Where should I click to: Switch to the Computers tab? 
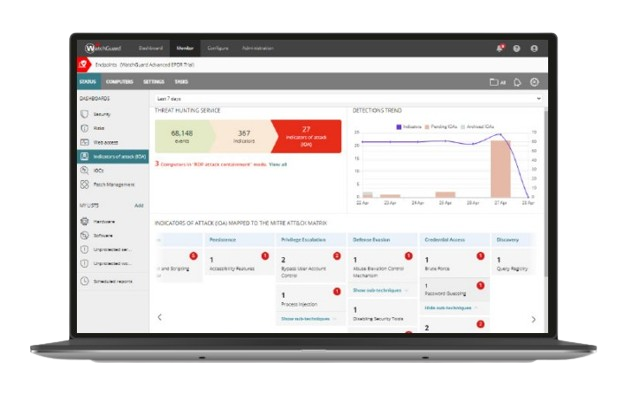(x=119, y=82)
